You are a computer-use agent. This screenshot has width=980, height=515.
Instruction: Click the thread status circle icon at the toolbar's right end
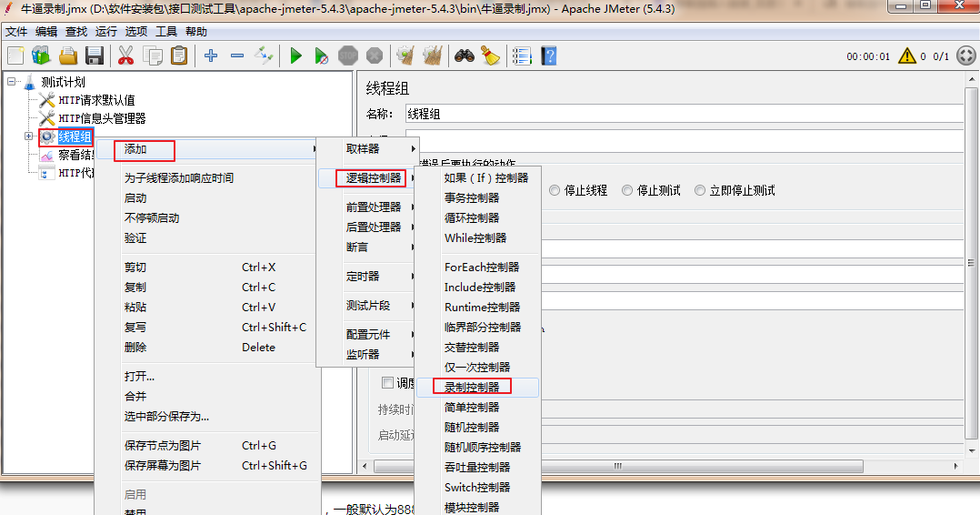pyautogui.click(x=966, y=56)
